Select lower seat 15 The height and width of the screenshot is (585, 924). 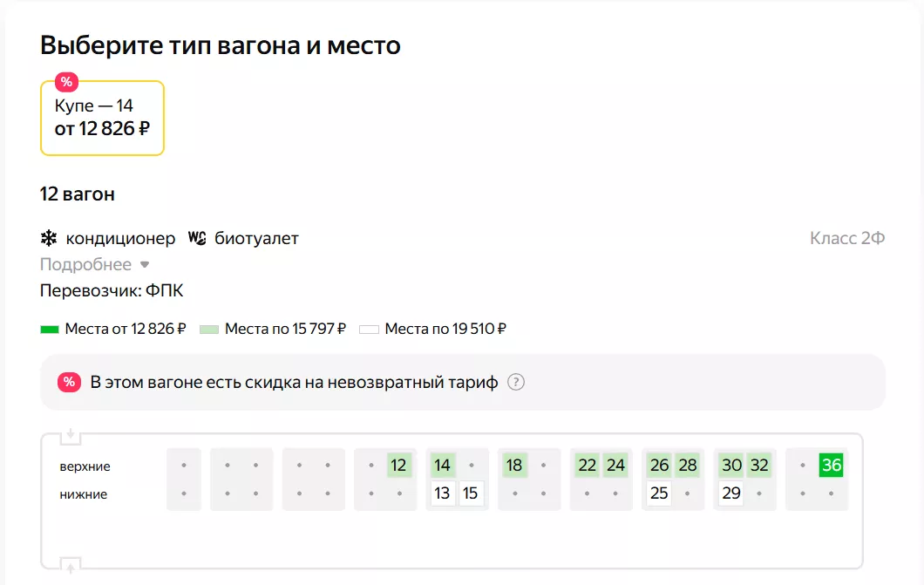[x=471, y=493]
